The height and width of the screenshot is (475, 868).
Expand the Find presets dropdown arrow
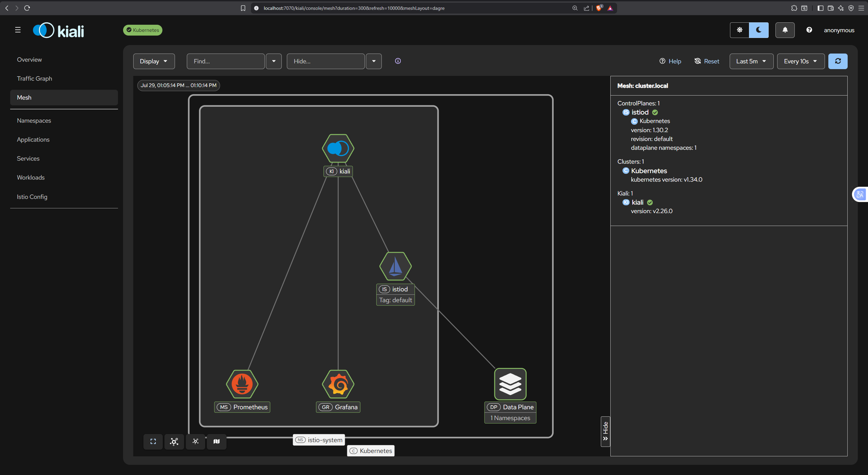pyautogui.click(x=274, y=61)
